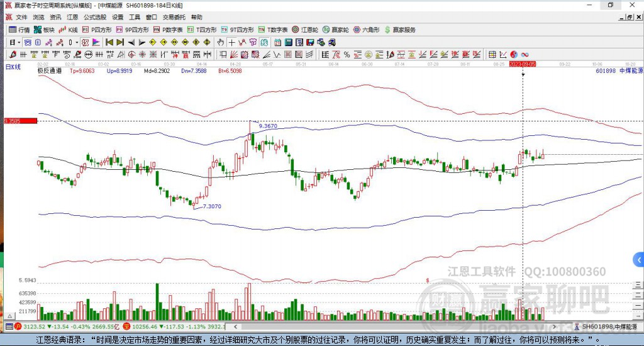Image resolution: width=644 pixels, height=346 pixels.
Task: Open the calculator icon
Action: [288, 42]
